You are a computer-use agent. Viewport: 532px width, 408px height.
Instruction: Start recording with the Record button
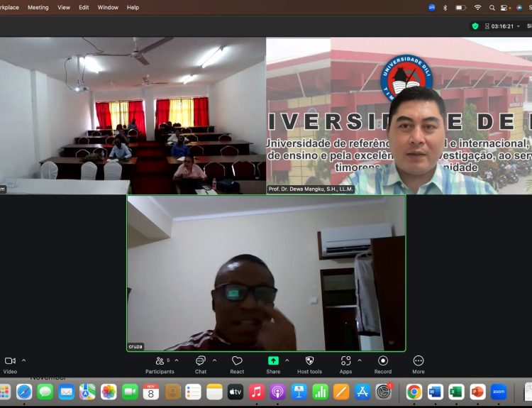(x=383, y=361)
